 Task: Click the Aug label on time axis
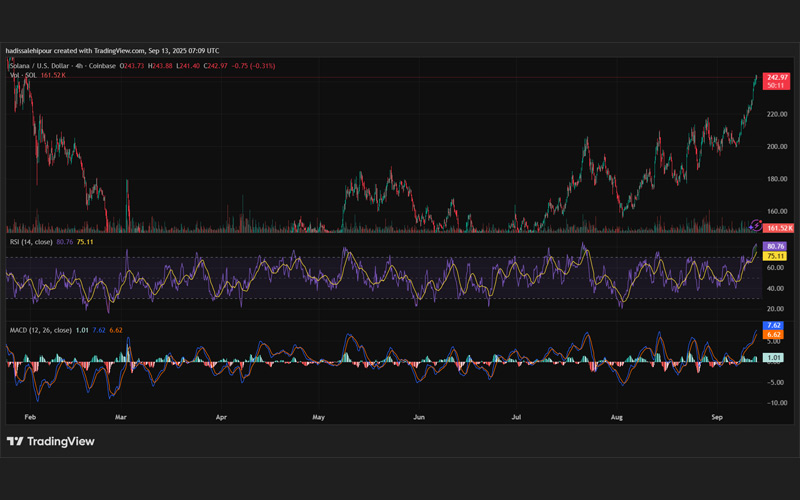click(x=617, y=417)
